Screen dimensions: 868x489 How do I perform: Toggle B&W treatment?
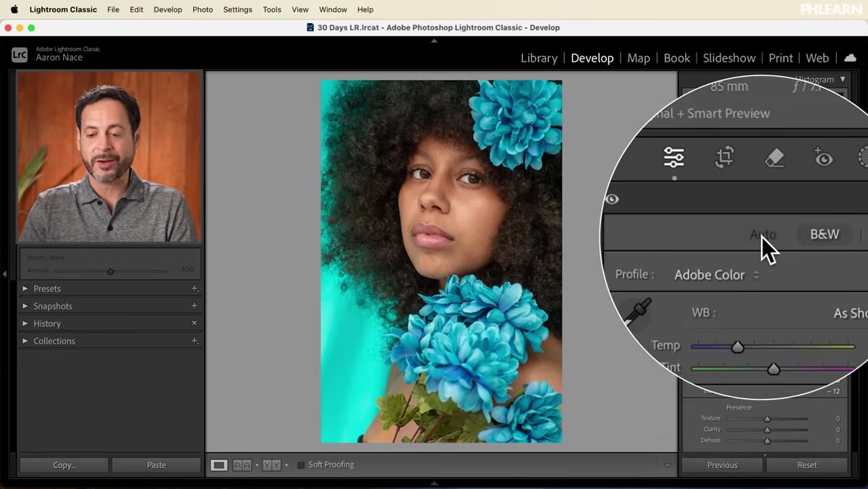(x=824, y=234)
